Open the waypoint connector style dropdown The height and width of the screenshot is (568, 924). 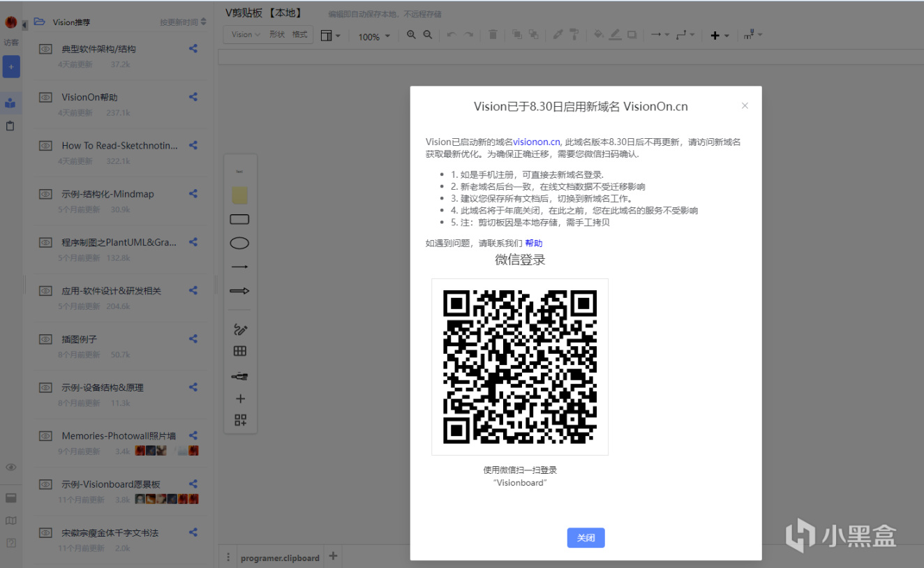[x=685, y=35]
